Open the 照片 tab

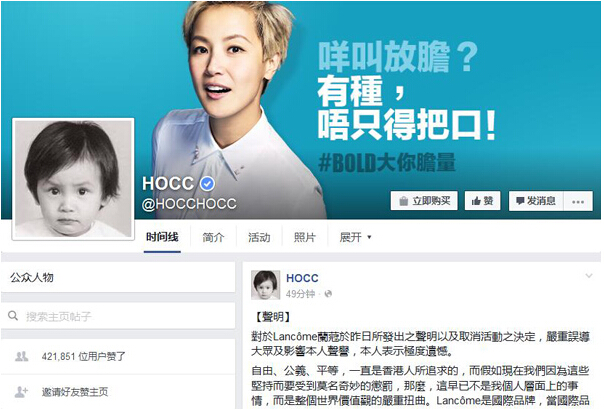click(304, 237)
